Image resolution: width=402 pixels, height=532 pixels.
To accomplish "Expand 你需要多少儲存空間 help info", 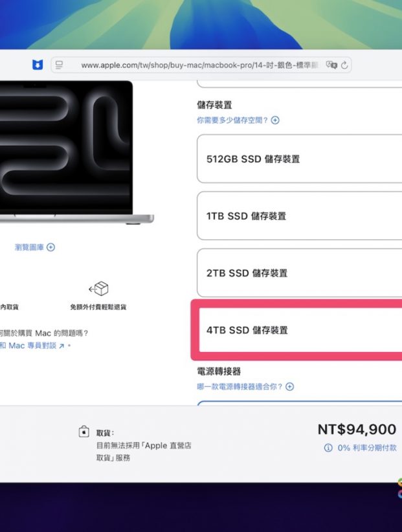I will [x=275, y=120].
